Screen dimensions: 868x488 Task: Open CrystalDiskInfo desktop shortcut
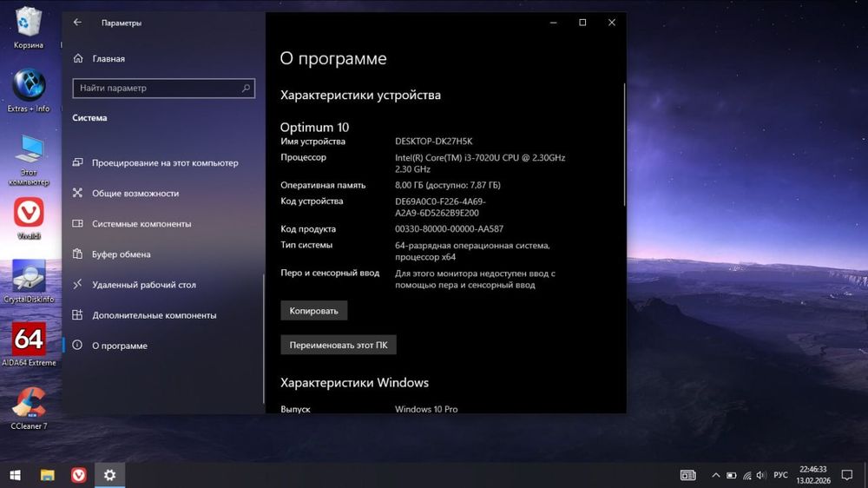(x=29, y=280)
